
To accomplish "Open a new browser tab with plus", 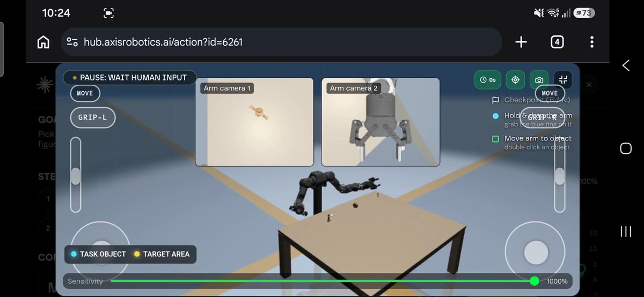I will pos(521,42).
